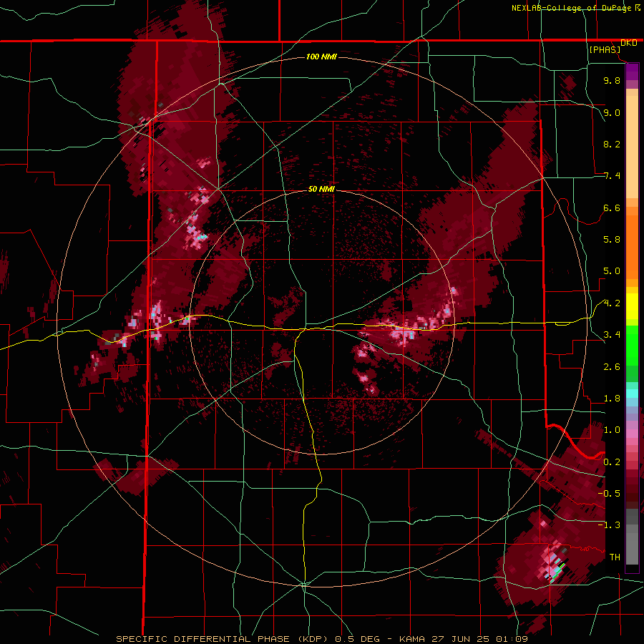Click the 7.4 value on the scale
Screen dimensions: 644x644
pos(612,176)
